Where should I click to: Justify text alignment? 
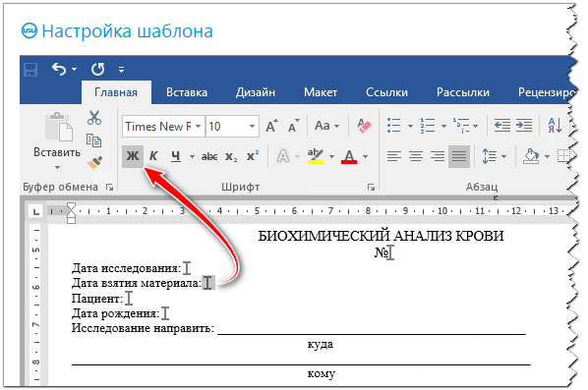point(459,156)
